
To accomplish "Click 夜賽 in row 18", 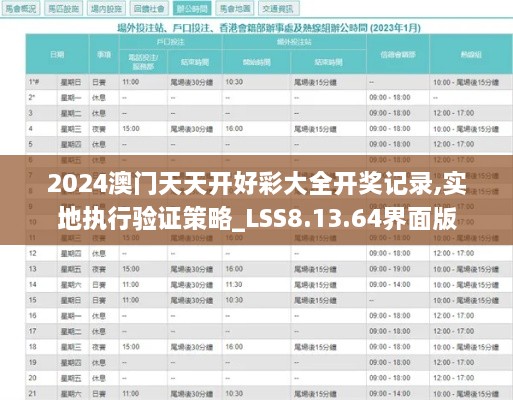I will pos(99,347).
